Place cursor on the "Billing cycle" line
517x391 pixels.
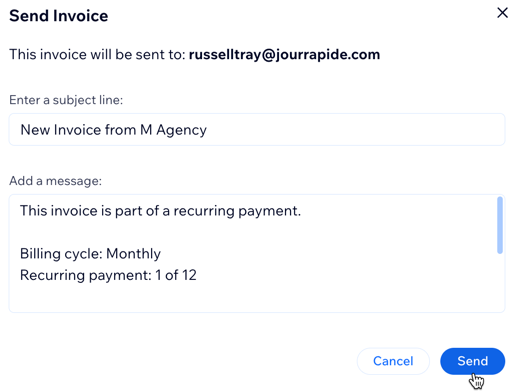(x=90, y=254)
